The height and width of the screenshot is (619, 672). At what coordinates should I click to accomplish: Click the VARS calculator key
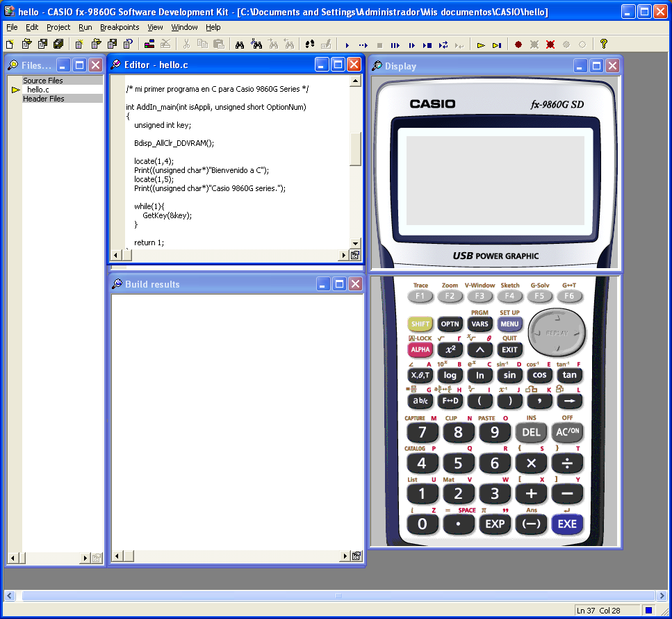[x=480, y=324]
